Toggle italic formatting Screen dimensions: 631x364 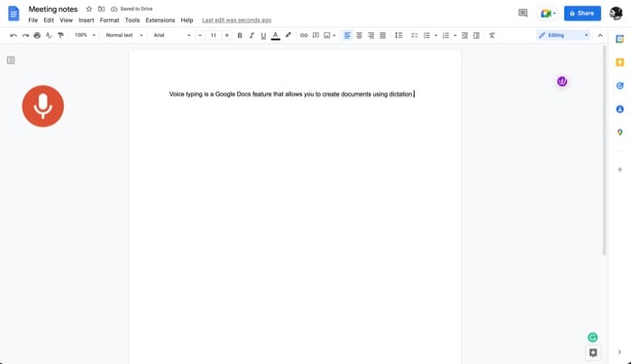click(x=251, y=35)
